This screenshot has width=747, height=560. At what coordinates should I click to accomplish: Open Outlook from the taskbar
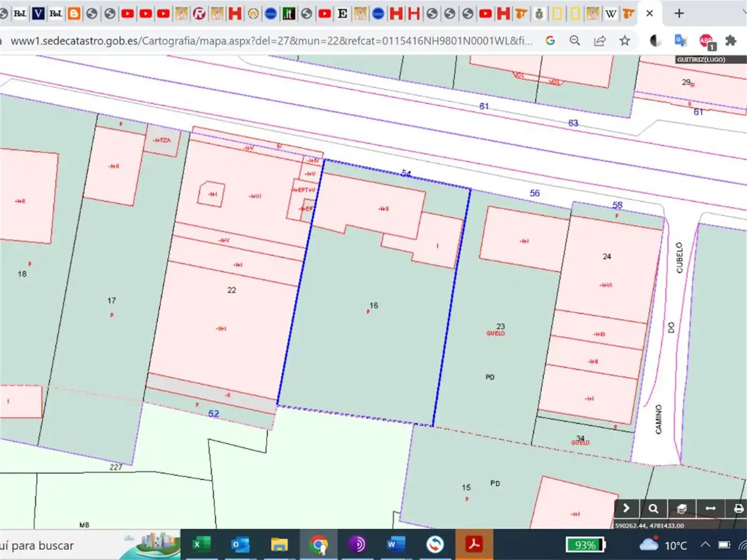[240, 544]
